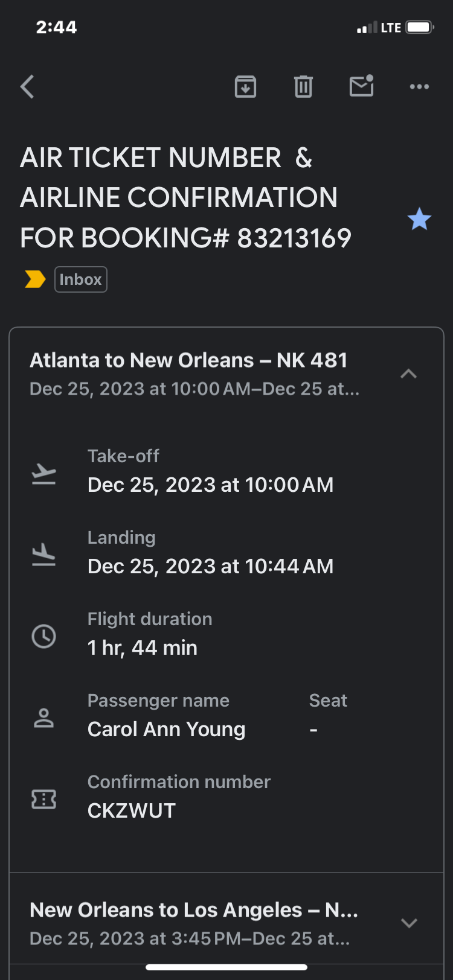The height and width of the screenshot is (980, 453).
Task: Open the three-dot more options menu
Action: click(419, 87)
